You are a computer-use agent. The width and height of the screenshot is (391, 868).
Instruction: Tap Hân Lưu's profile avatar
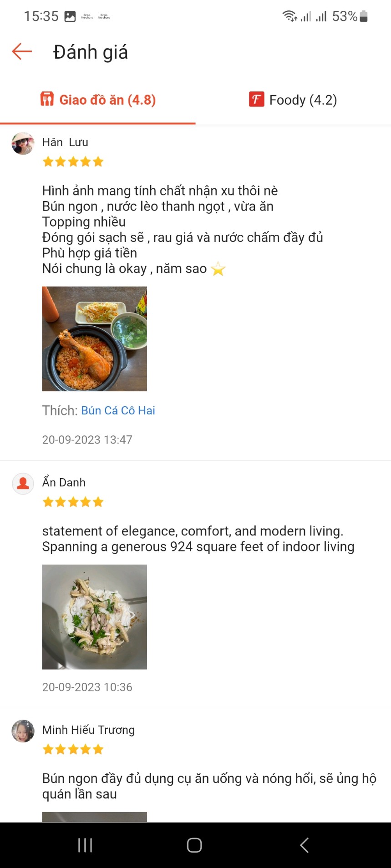click(x=23, y=144)
